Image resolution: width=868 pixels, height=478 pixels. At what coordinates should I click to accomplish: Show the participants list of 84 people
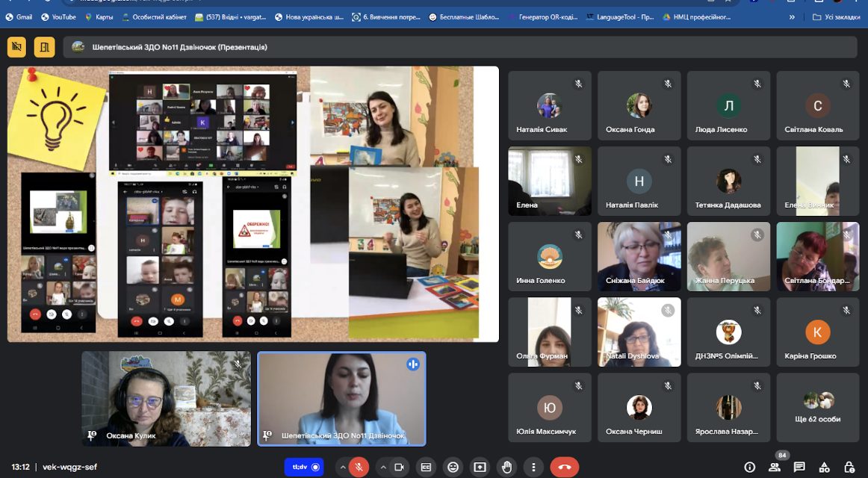(775, 468)
